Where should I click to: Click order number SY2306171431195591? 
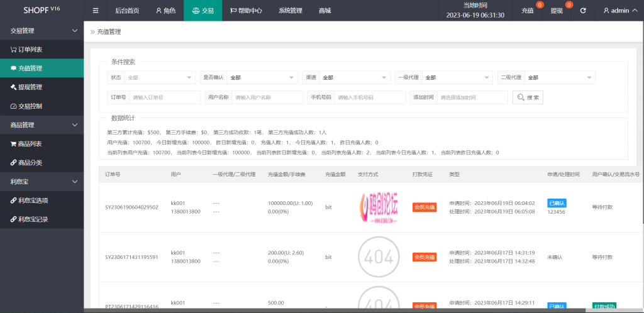point(132,257)
